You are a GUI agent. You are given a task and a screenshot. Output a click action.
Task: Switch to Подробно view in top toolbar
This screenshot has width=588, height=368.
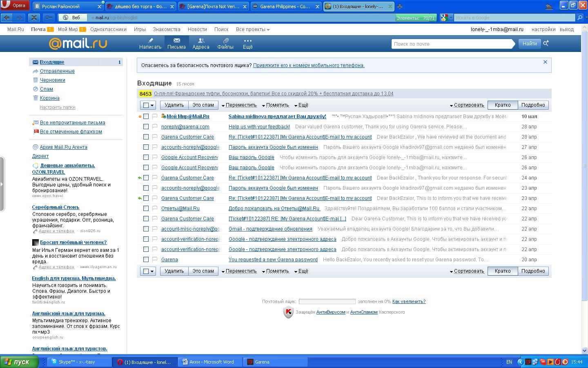point(533,105)
